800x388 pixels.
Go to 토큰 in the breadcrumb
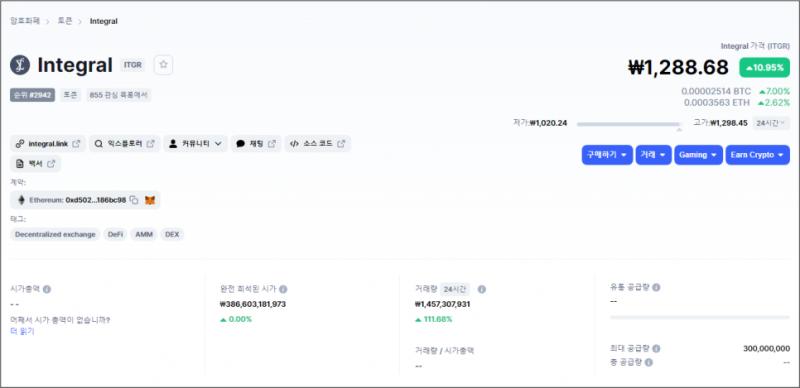[x=65, y=21]
